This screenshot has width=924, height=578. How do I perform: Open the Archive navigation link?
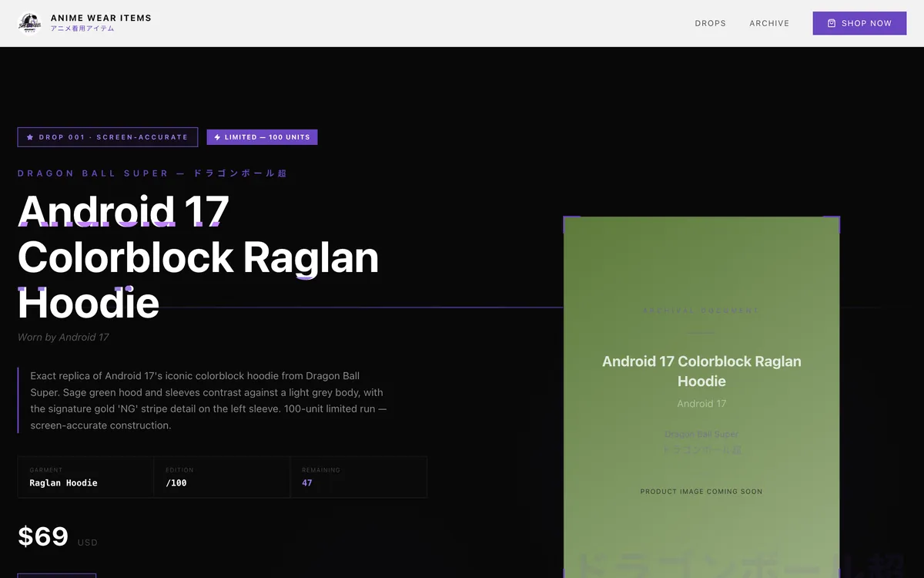[769, 23]
